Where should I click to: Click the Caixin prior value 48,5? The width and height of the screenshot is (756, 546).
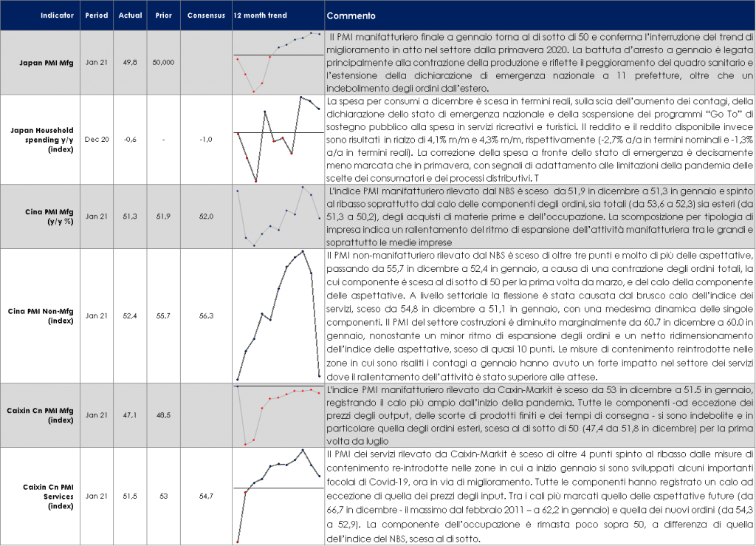[163, 415]
